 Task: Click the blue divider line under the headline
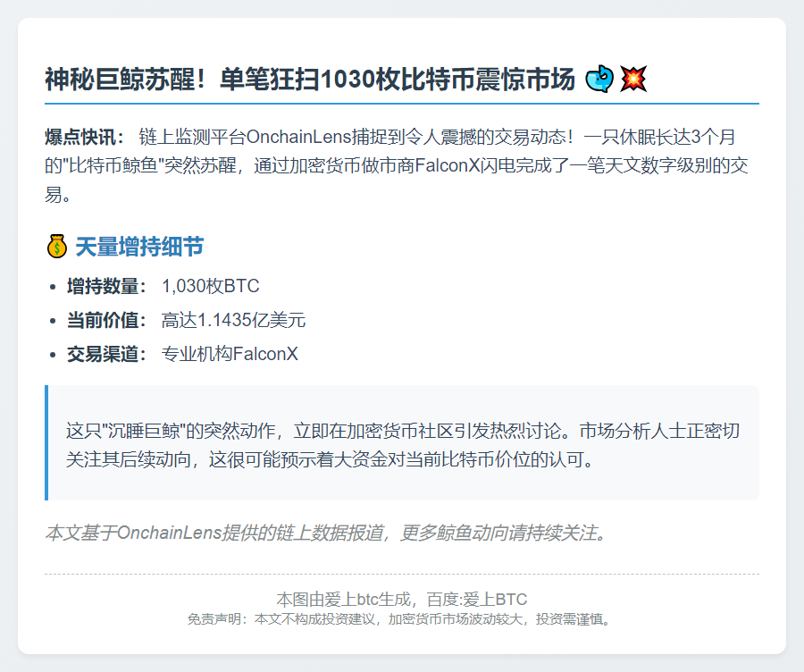click(x=401, y=104)
